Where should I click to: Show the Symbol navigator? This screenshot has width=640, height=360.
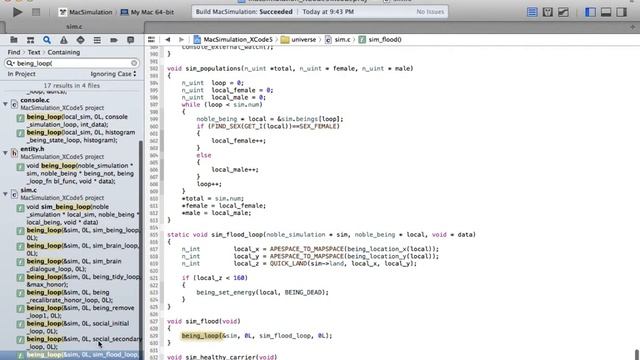30,40
